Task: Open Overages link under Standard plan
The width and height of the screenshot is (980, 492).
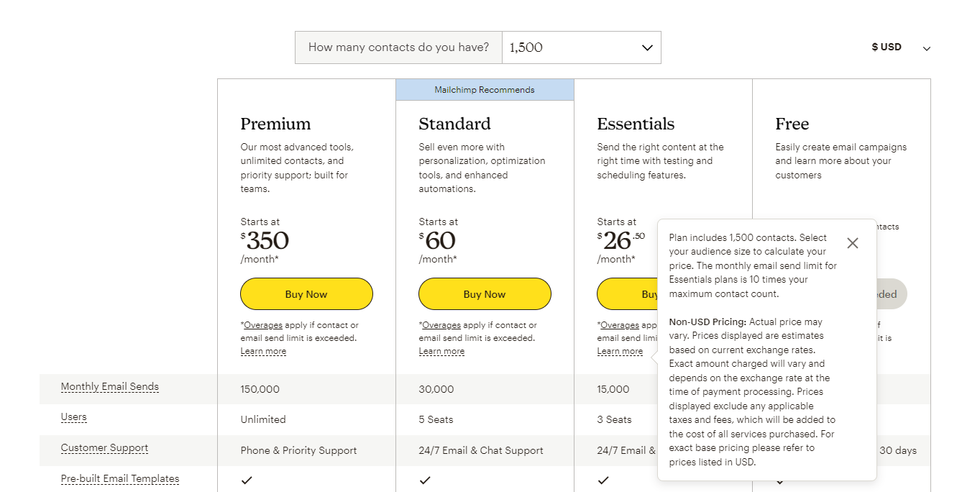Action: [441, 325]
